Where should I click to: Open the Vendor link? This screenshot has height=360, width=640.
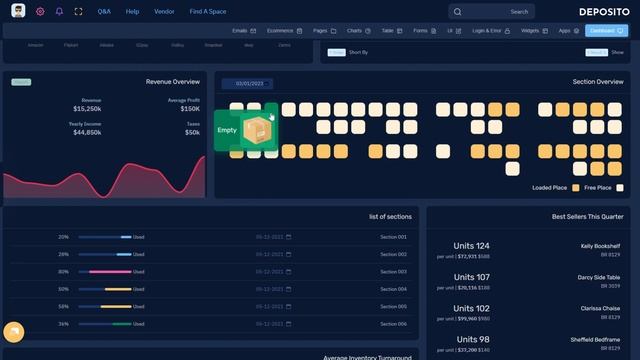164,11
